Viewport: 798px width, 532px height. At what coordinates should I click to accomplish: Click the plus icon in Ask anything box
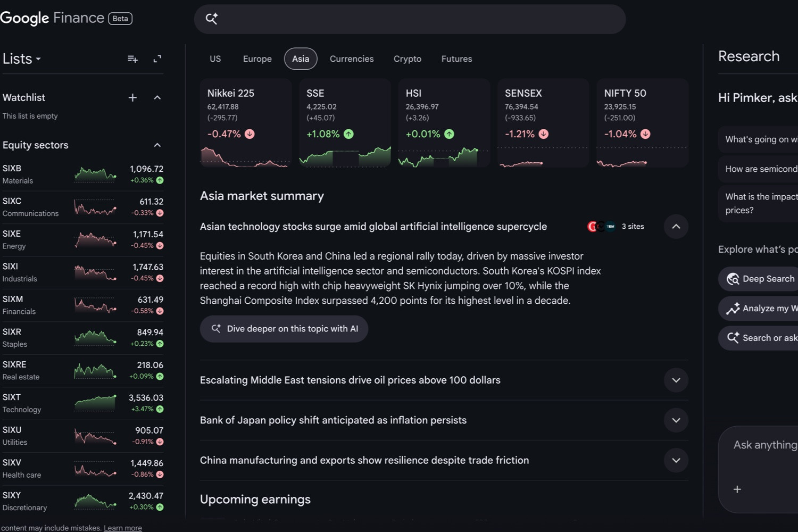coord(737,489)
